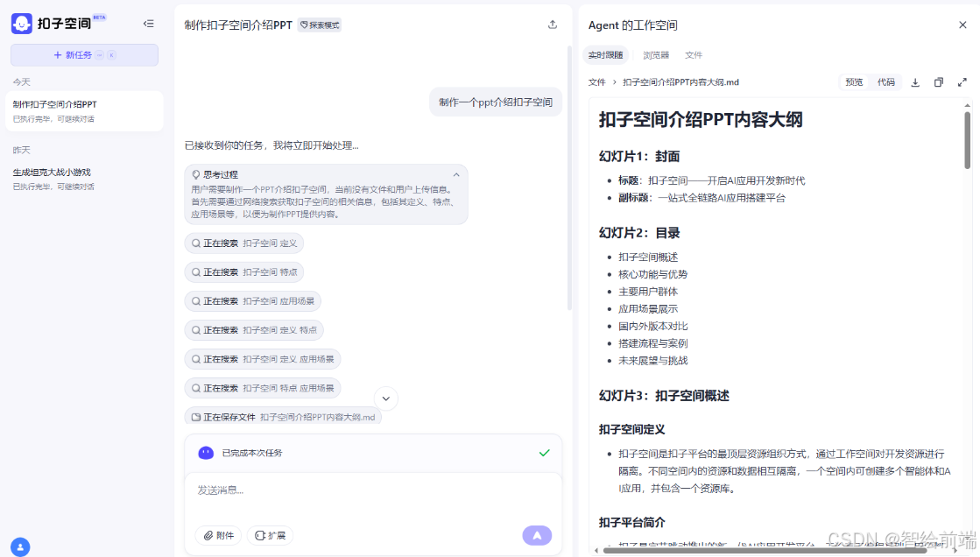
Task: Switch to the 浏览器 tab
Action: pyautogui.click(x=656, y=55)
